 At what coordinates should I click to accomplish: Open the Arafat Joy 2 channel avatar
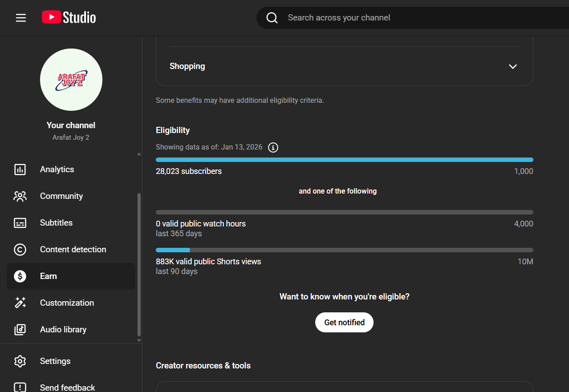71,80
